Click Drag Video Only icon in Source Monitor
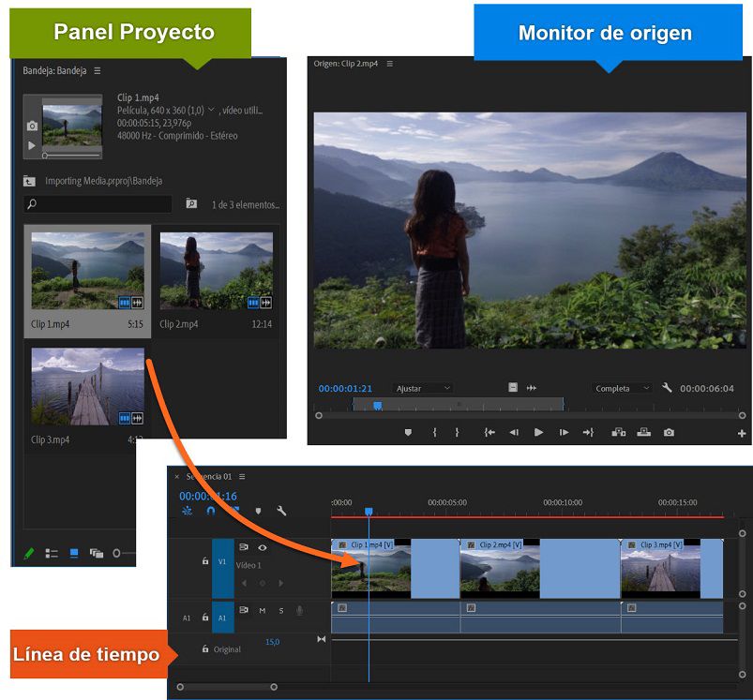 click(x=513, y=387)
